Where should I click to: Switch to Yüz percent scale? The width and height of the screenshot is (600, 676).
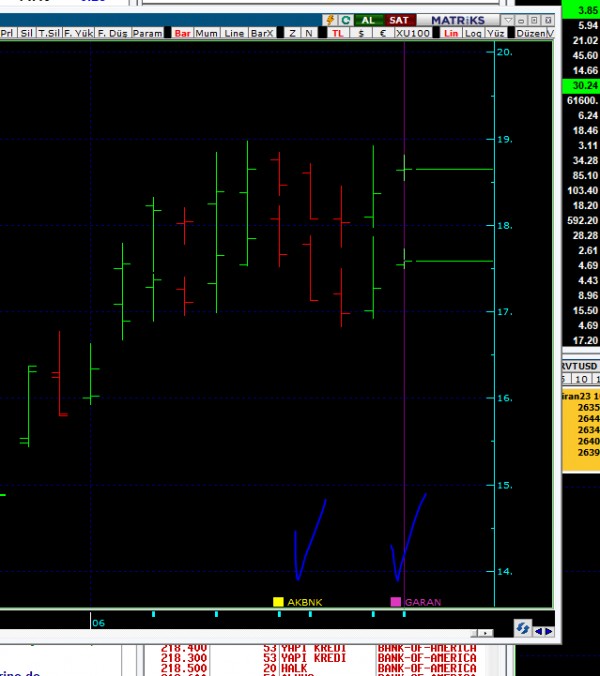point(495,33)
